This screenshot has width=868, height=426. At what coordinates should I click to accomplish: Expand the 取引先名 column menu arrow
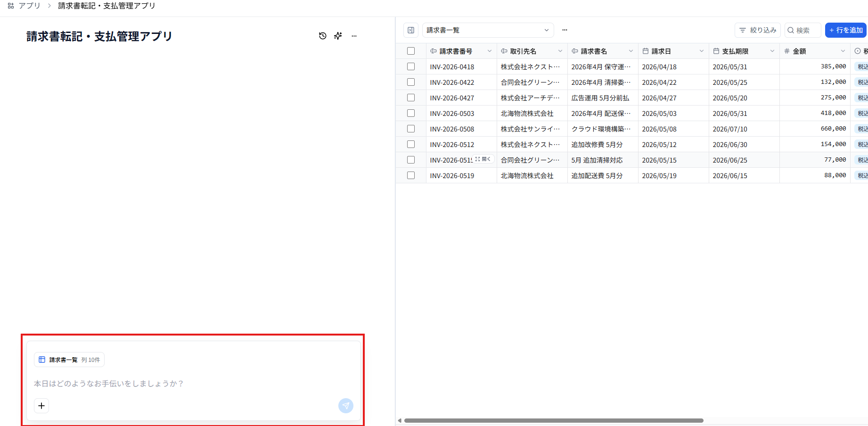560,51
